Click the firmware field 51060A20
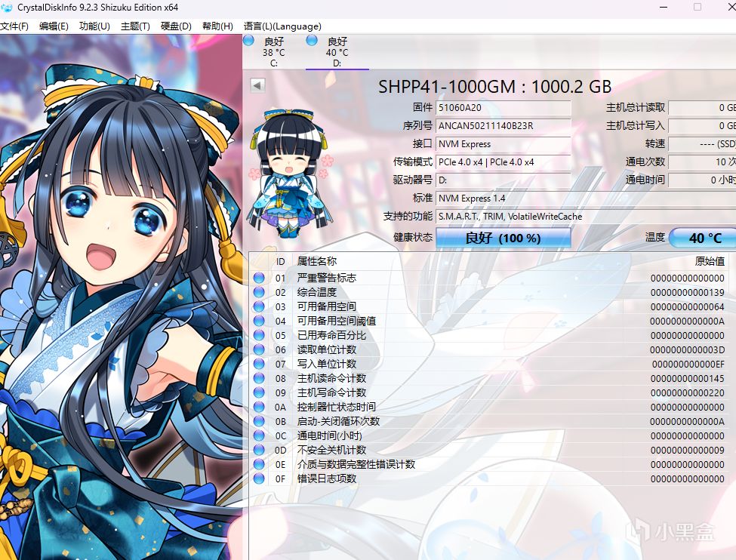The width and height of the screenshot is (736, 560). point(503,107)
